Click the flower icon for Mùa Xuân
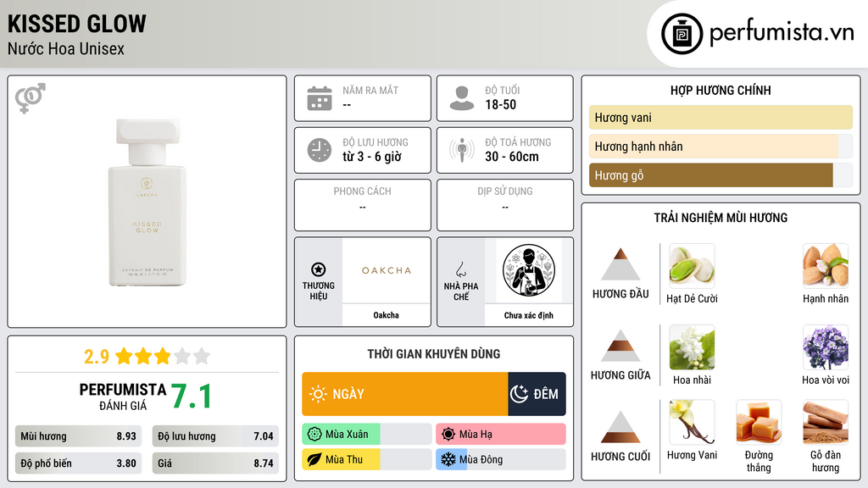 pyautogui.click(x=314, y=435)
